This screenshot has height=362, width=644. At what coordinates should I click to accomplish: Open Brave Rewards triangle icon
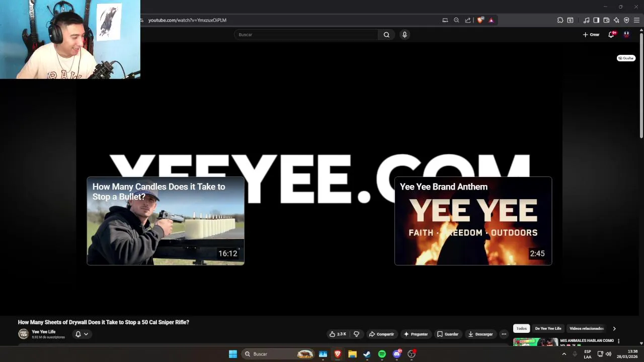[491, 20]
